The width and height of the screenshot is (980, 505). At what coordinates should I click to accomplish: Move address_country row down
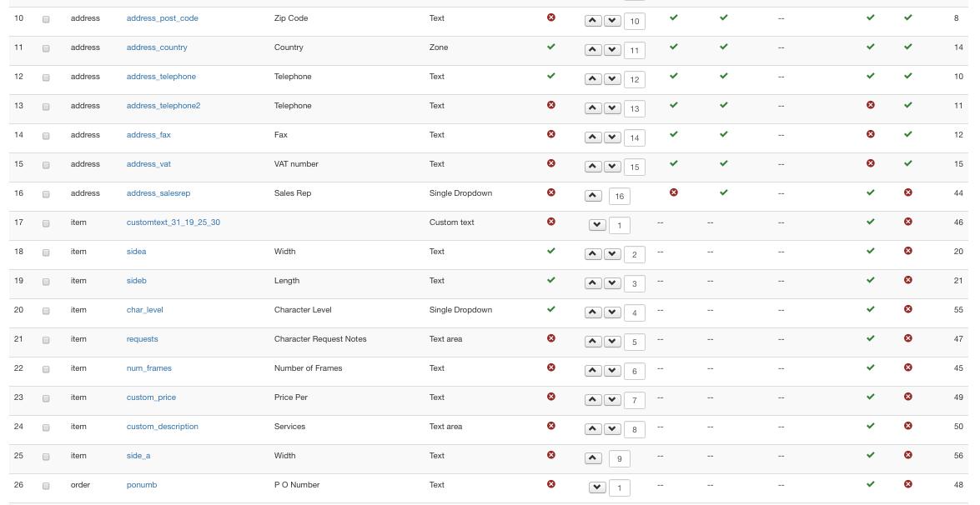pos(613,50)
